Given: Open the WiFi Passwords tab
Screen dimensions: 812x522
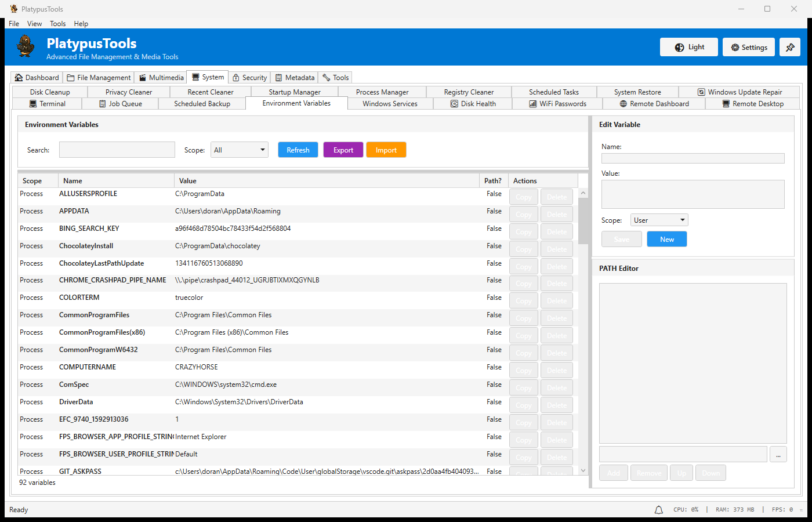Looking at the screenshot, I should coord(557,104).
